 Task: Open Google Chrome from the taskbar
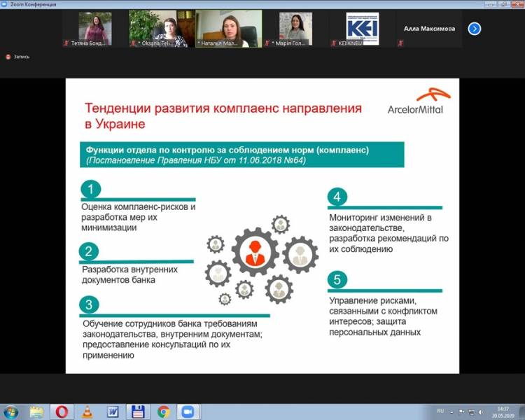[163, 411]
